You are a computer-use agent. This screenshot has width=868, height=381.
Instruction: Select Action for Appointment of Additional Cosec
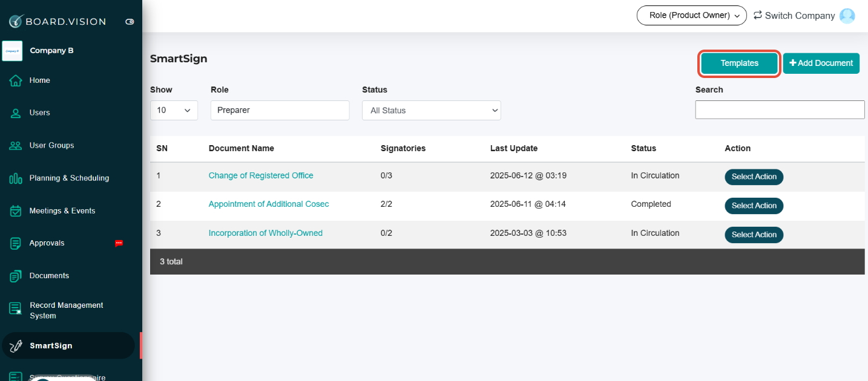754,206
